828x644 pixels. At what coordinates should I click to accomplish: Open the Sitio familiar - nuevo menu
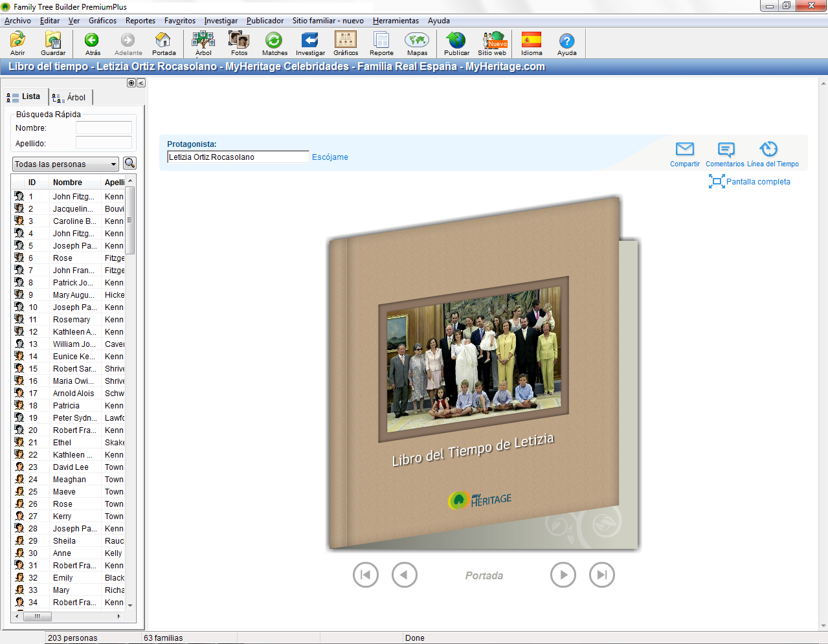(x=328, y=21)
